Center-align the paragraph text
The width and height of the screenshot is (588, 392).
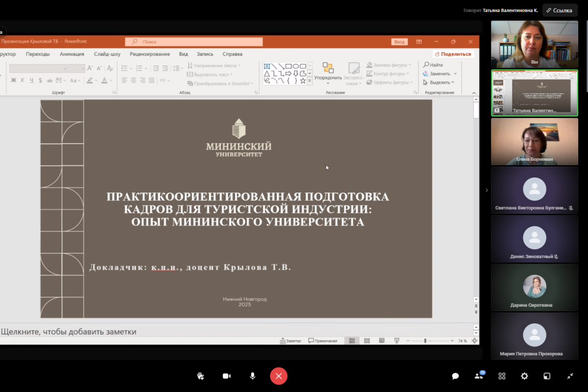(133, 80)
